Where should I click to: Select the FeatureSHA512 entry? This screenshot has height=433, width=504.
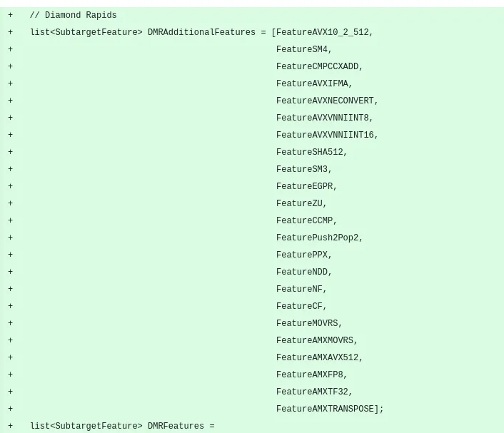(310, 152)
